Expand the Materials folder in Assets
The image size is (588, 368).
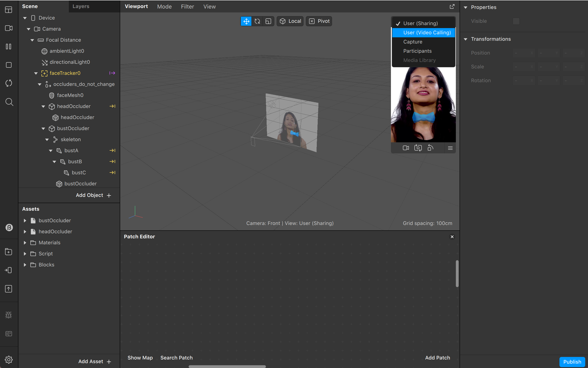tap(25, 243)
